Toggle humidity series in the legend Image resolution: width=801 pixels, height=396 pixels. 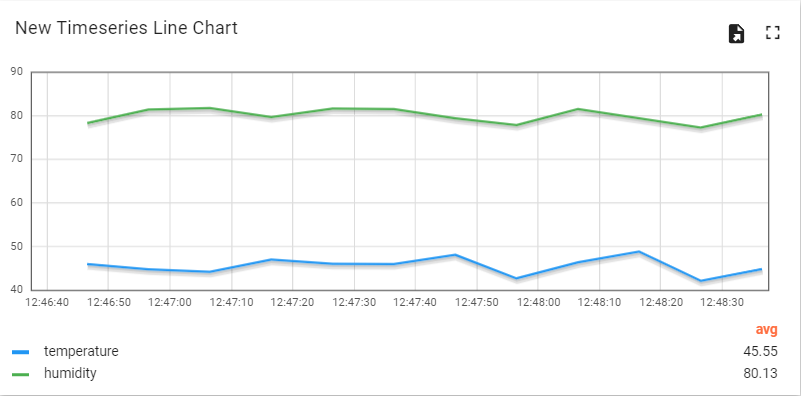[70, 374]
